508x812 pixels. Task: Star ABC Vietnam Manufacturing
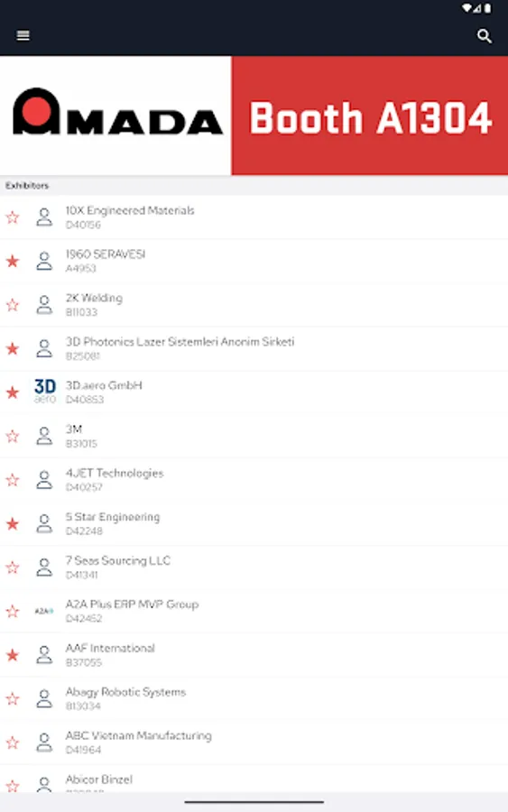pos(13,743)
